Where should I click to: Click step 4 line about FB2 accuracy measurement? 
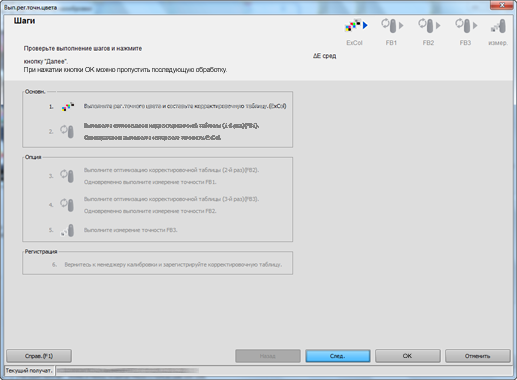click(x=150, y=211)
